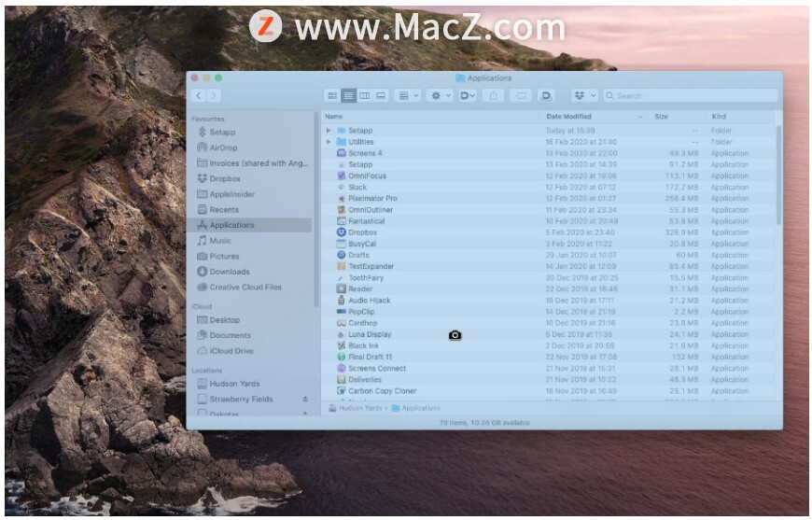
Task: Select the OmniFocus application icon
Action: [342, 176]
